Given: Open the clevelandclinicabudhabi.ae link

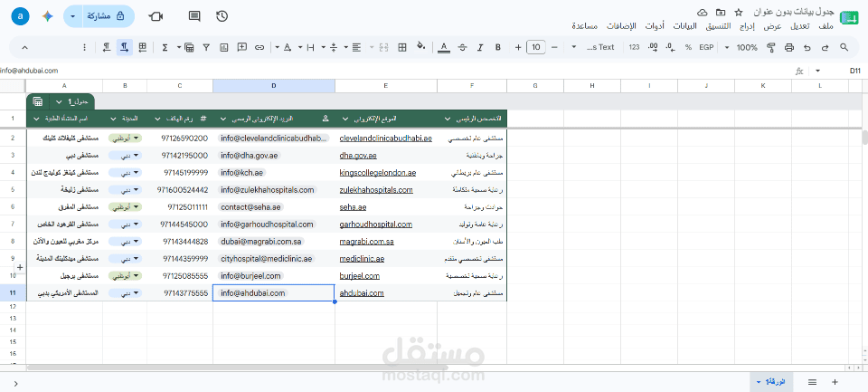Looking at the screenshot, I should (x=385, y=138).
